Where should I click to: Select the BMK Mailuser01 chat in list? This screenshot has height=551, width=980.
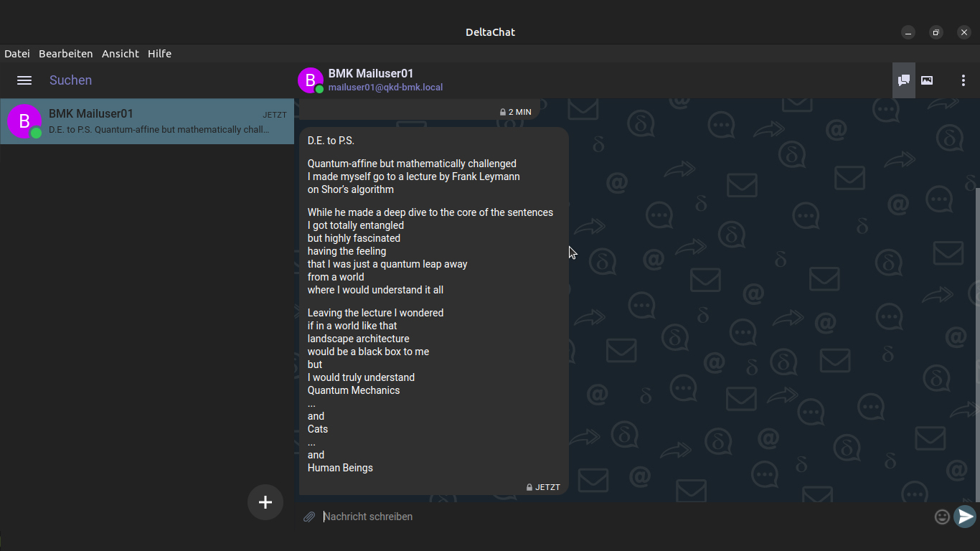(147, 121)
